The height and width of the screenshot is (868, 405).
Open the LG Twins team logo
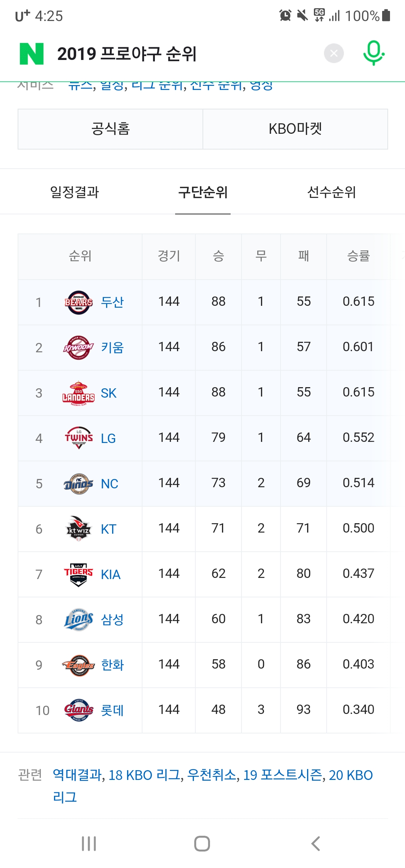pyautogui.click(x=79, y=438)
